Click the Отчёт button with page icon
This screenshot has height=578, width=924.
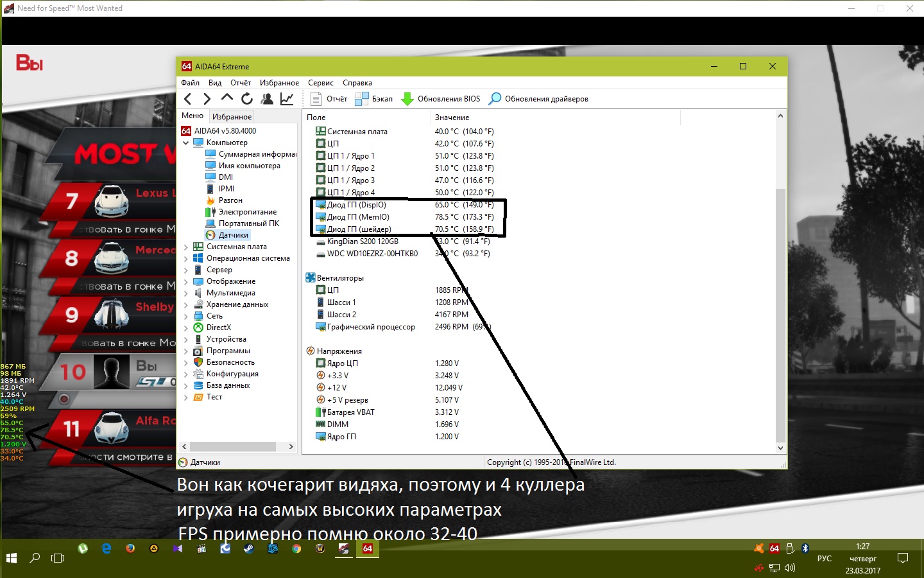[329, 99]
